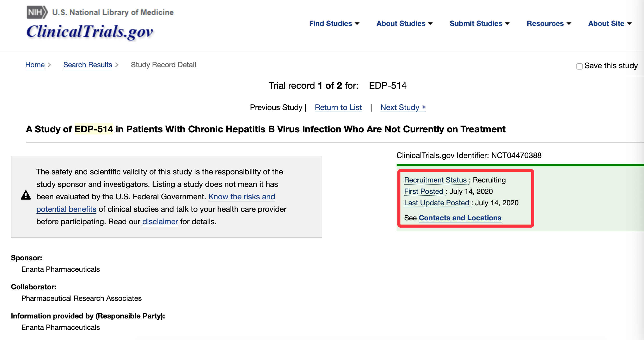This screenshot has width=644, height=340.
Task: Go to Home breadcrumb link
Action: (x=35, y=65)
